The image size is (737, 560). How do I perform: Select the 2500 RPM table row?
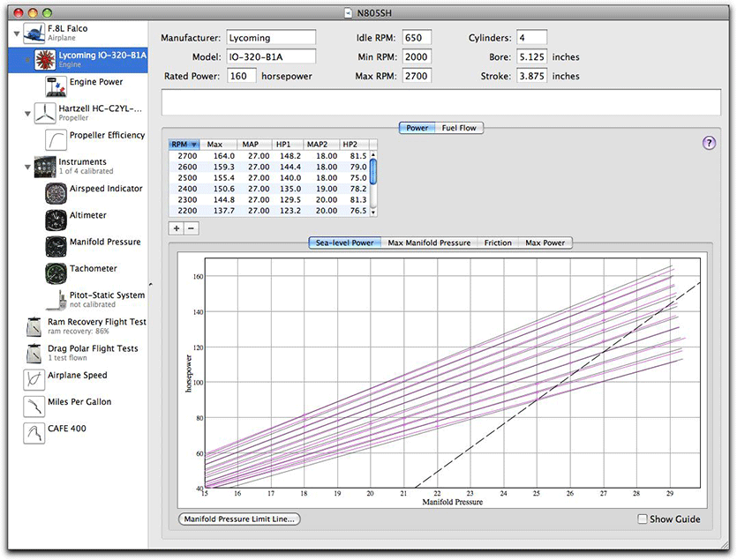269,178
